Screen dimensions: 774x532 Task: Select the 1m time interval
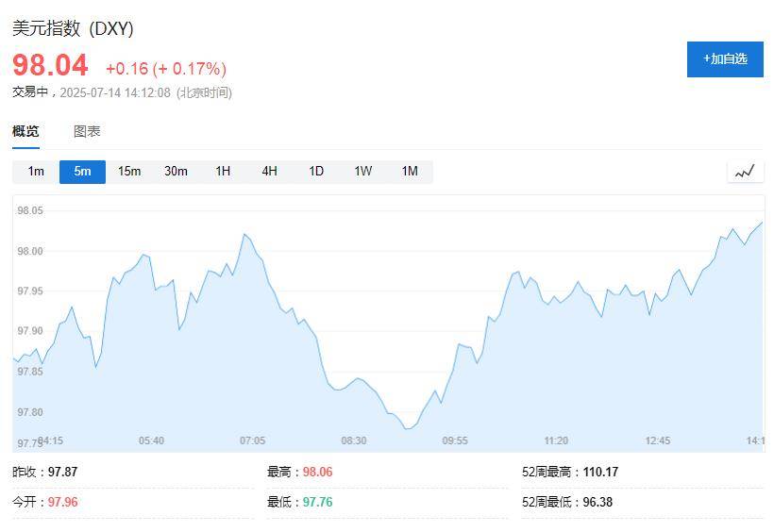coord(36,172)
